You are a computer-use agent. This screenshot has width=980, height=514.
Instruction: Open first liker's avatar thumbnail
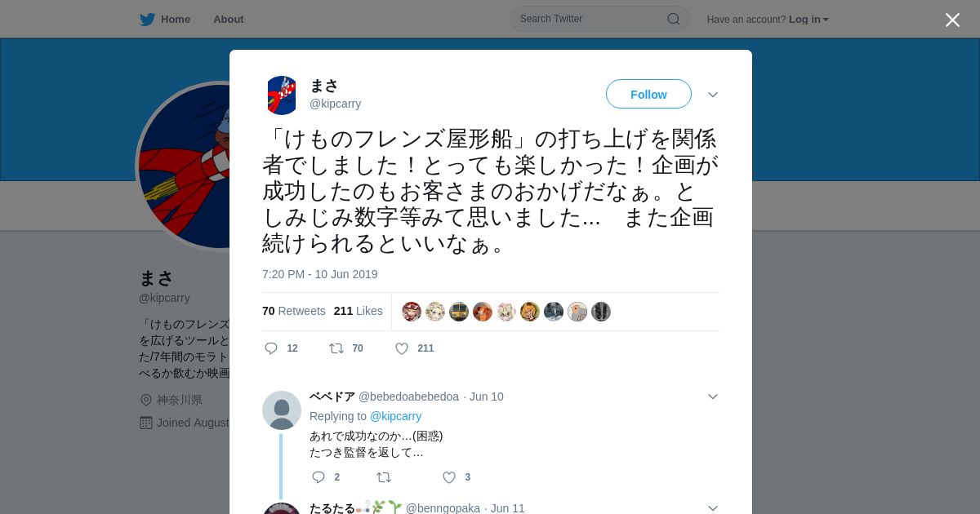(412, 312)
